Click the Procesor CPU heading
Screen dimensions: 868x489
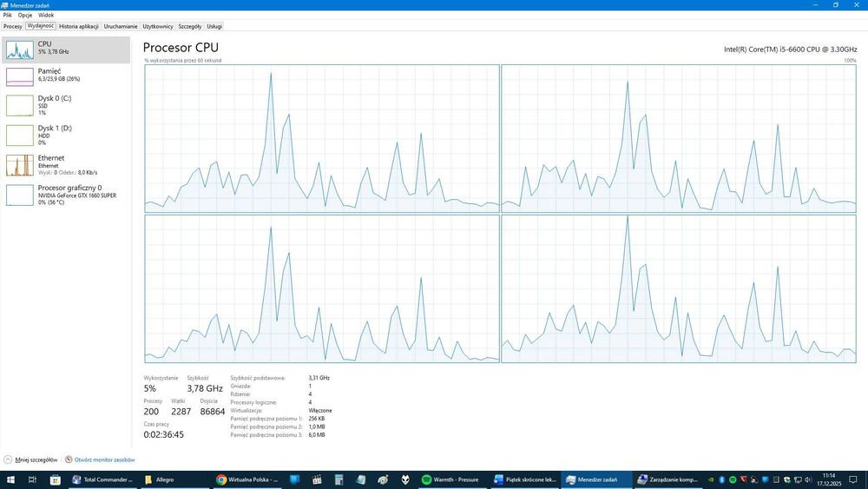point(181,48)
